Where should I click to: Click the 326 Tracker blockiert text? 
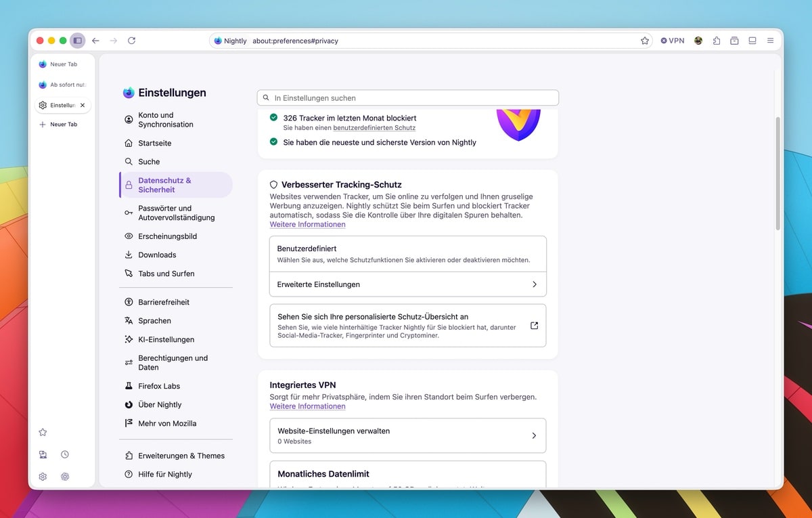[x=350, y=118]
